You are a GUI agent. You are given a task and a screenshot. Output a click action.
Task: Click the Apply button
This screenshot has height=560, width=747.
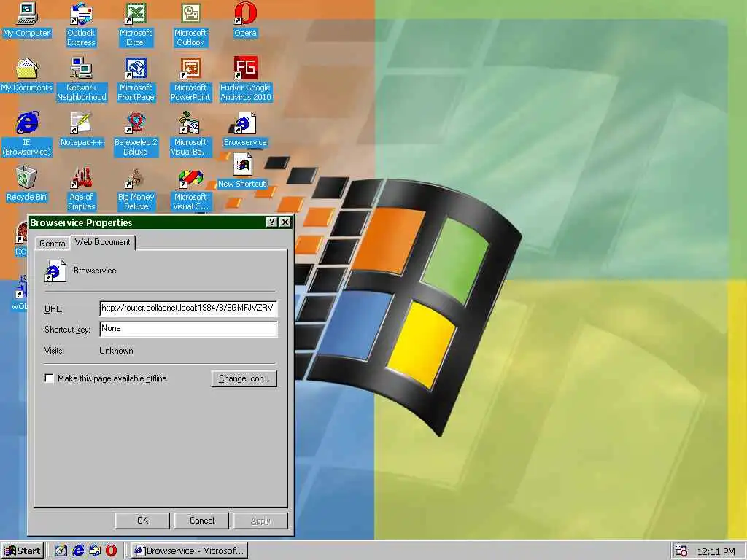click(x=260, y=521)
